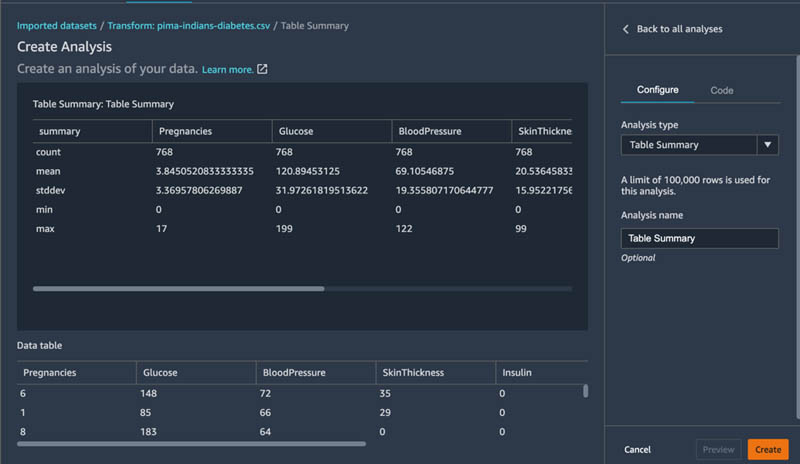800x464 pixels.
Task: Click the summary column header
Action: [60, 131]
